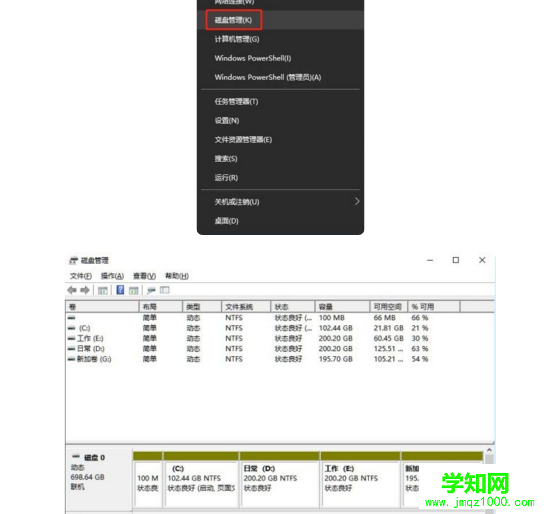
Task: Click capacity value 102.44 GB in list
Action: 336,328
